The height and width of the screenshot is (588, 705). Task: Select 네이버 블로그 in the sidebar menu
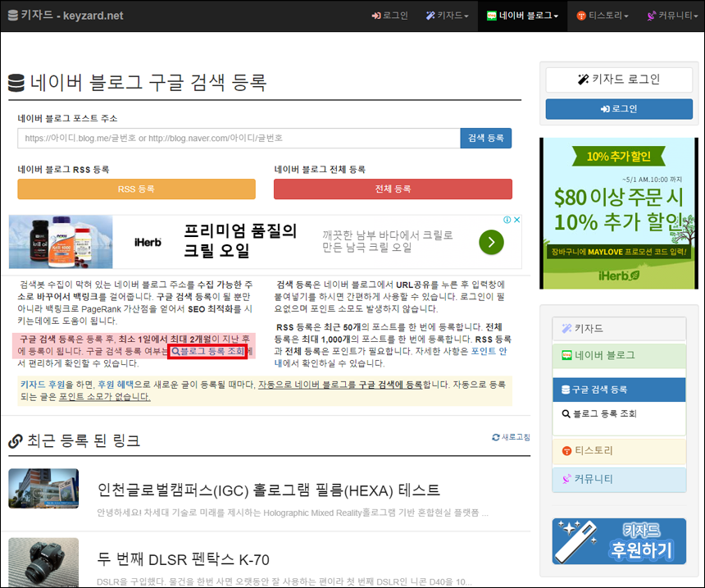619,355
